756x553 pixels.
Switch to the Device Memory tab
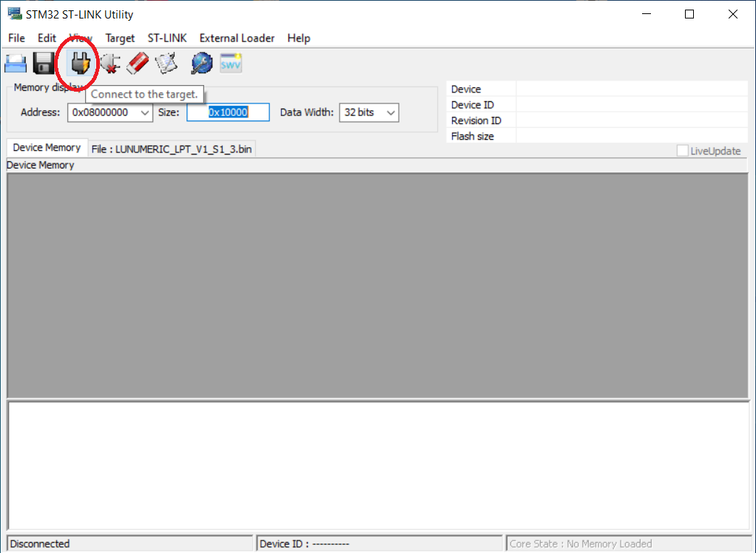click(47, 148)
